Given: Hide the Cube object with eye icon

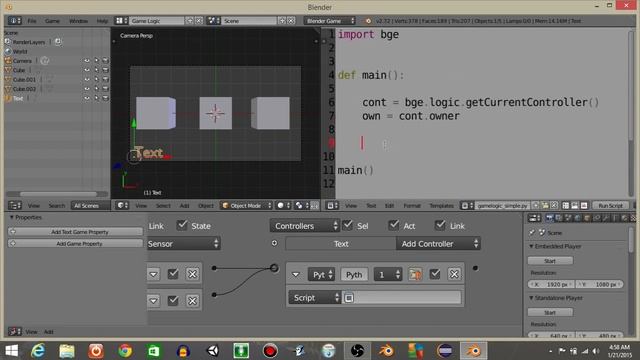Looking at the screenshot, I should coord(87,70).
